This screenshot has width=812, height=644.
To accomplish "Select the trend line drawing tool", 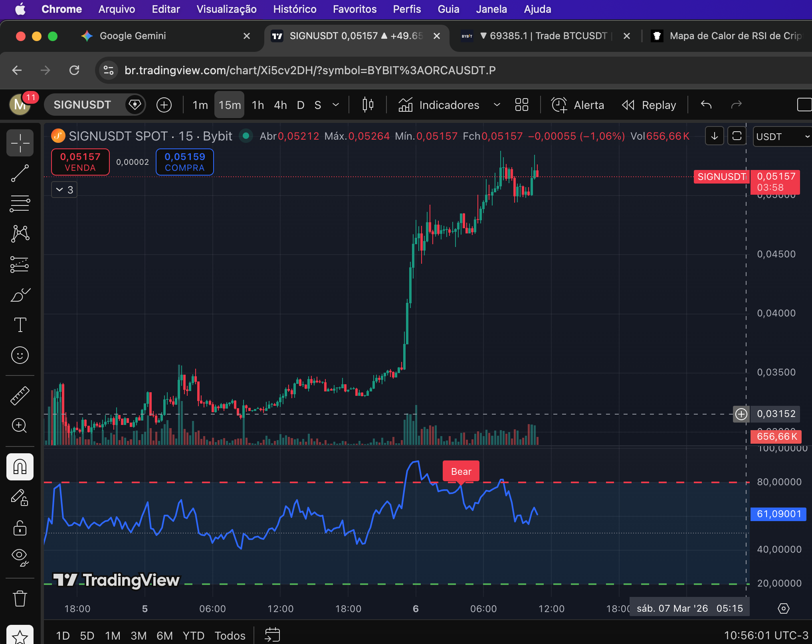I will coord(20,173).
